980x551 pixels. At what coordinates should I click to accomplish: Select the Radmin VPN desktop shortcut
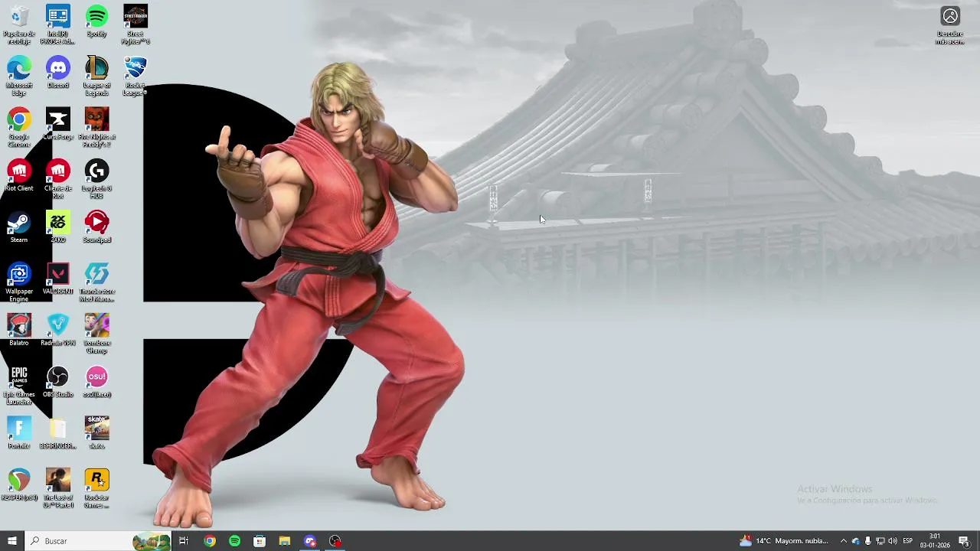[x=58, y=329]
